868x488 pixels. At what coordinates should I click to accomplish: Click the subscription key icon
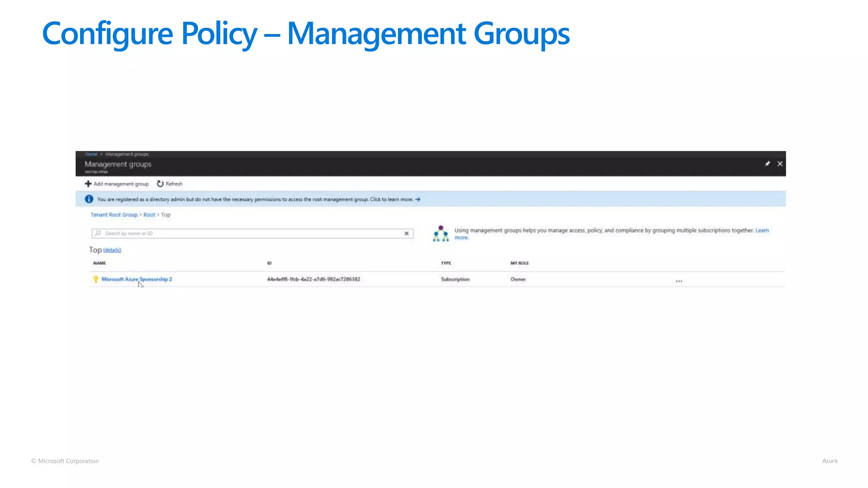[96, 279]
